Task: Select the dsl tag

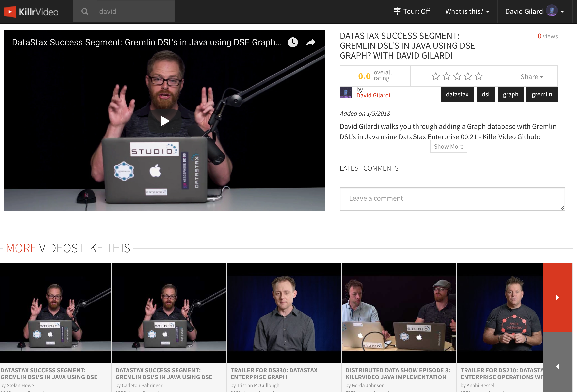Action: 486,94
